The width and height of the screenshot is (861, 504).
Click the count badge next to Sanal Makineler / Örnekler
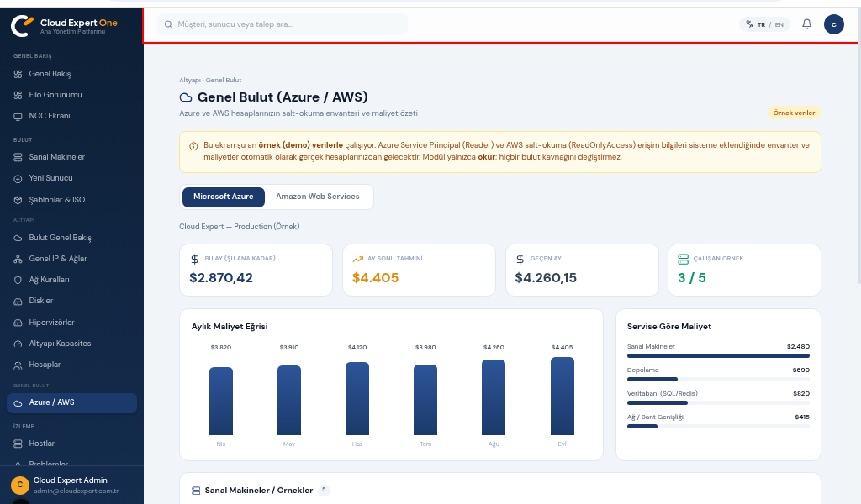click(324, 491)
